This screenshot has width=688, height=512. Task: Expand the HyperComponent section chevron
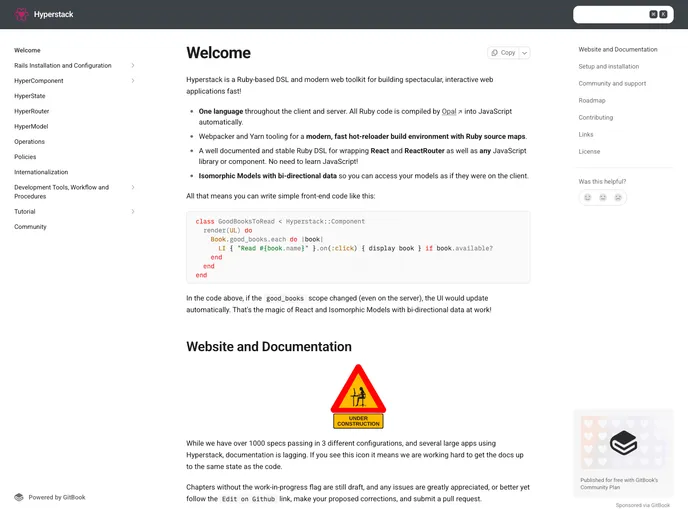(133, 81)
